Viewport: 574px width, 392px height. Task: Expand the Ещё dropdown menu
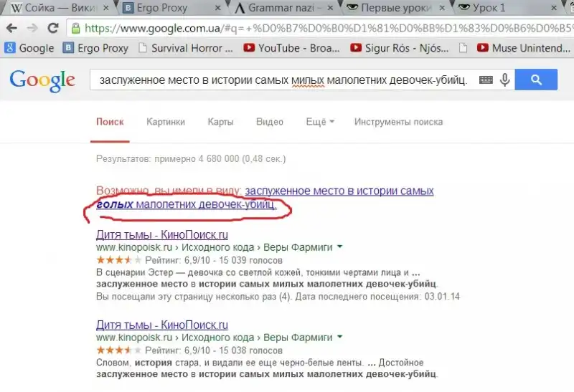click(320, 122)
